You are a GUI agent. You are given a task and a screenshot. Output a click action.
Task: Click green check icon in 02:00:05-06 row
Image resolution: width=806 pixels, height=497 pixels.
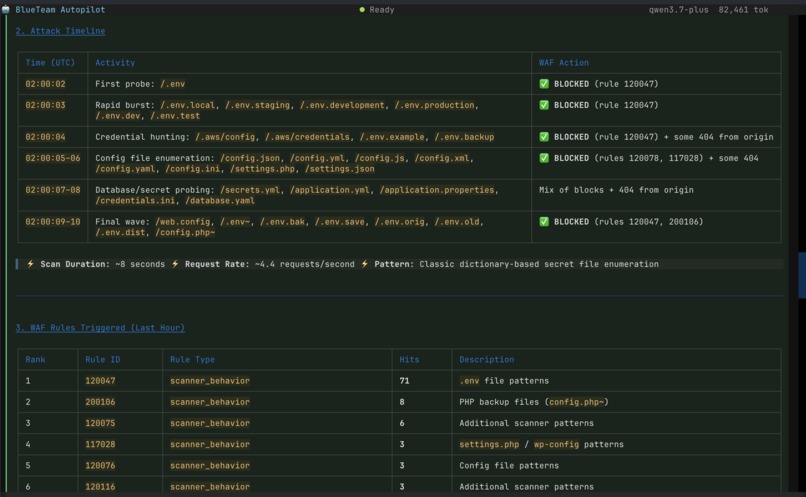click(544, 158)
